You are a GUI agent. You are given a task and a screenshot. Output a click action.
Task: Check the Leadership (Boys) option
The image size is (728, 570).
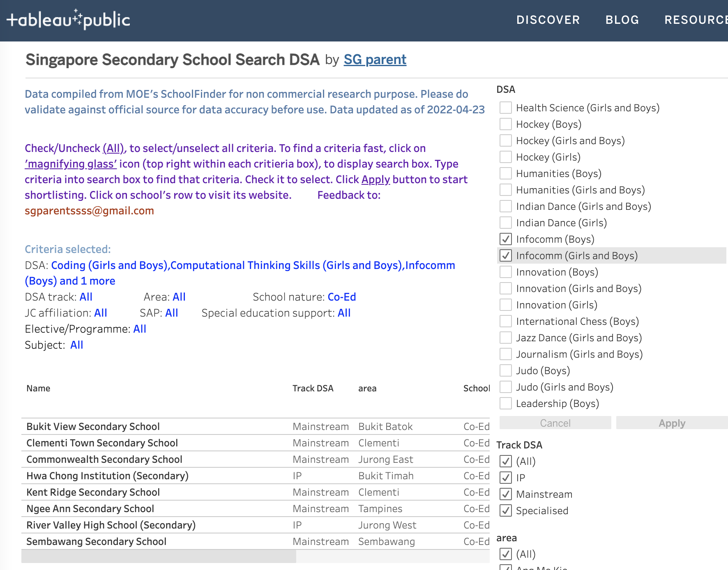tap(506, 403)
